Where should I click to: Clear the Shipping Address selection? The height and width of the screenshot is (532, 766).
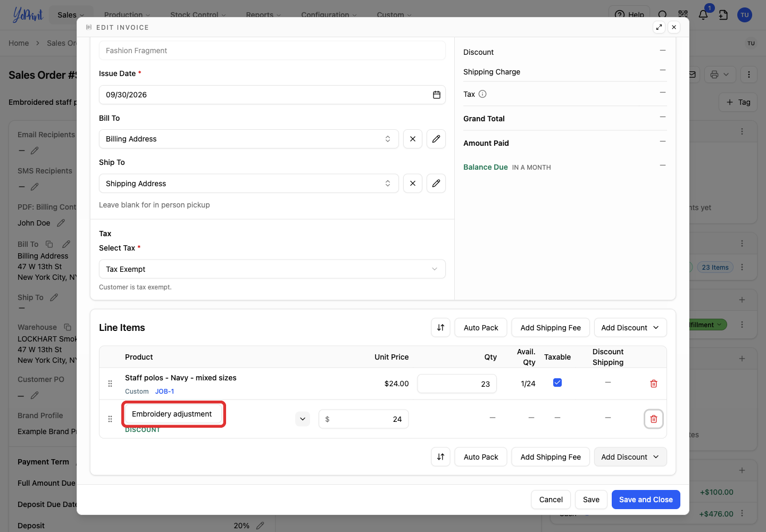click(x=413, y=184)
